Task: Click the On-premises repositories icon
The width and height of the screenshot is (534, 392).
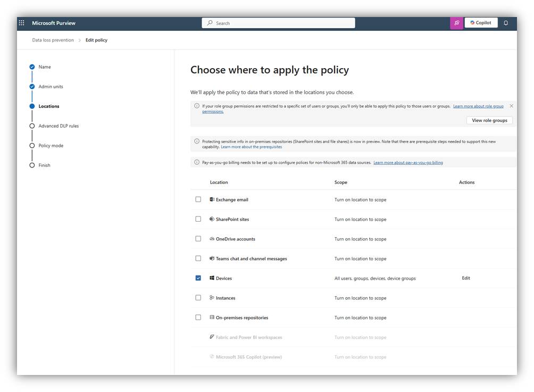Action: (212, 318)
